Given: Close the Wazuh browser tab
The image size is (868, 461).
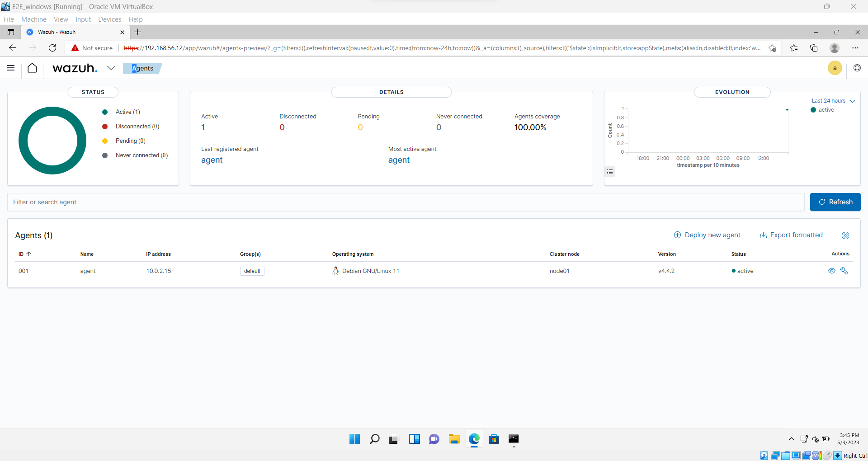Looking at the screenshot, I should (122, 32).
